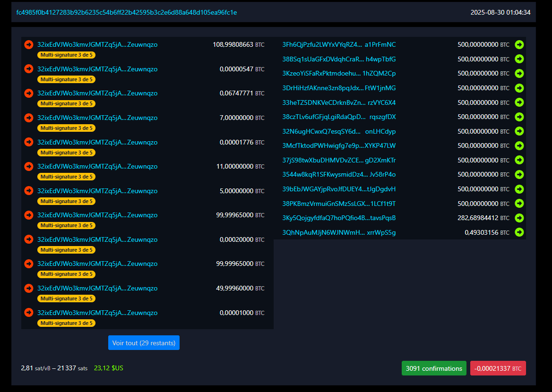
Task: Click the orange arrow beside the 7,00000000 BTC input
Action: [x=29, y=118]
